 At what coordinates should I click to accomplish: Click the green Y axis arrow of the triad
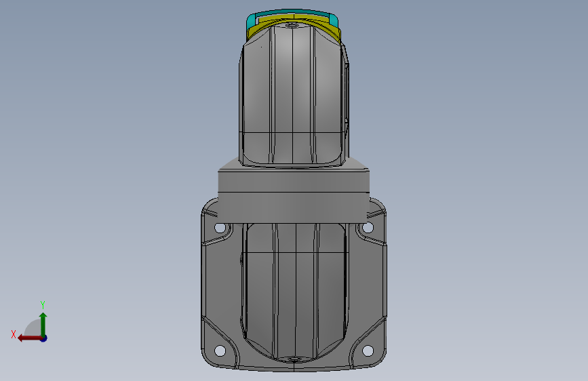43,324
